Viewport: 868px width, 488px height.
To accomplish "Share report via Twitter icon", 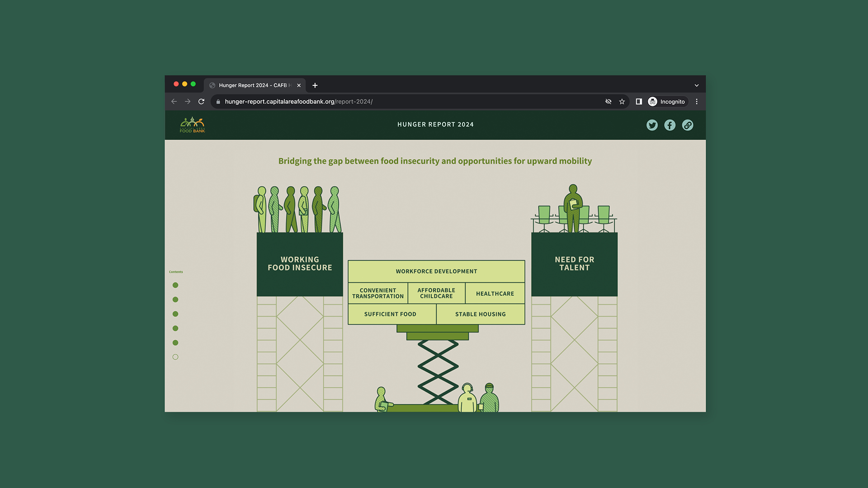I will click(652, 125).
